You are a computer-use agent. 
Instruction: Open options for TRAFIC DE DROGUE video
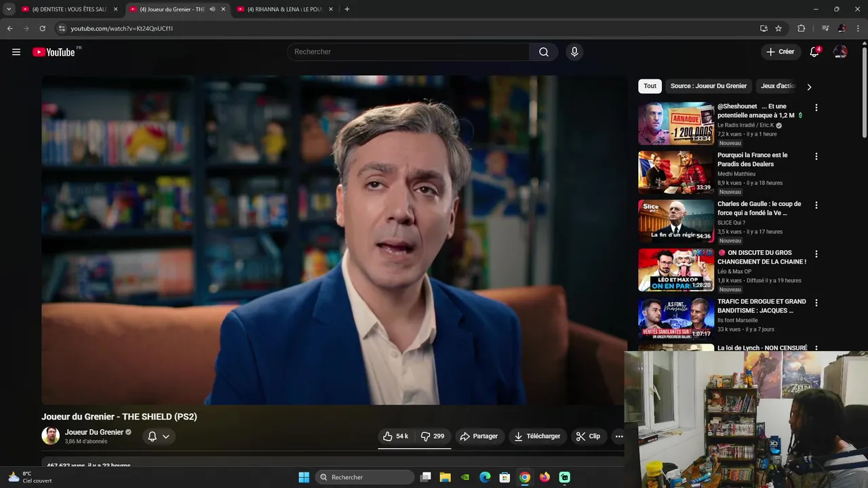tap(816, 303)
